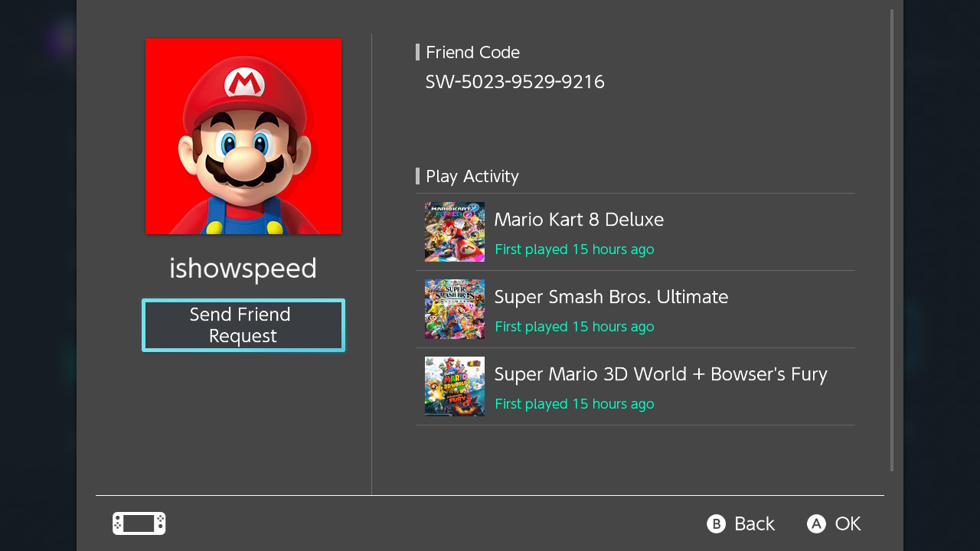Click the Friend Code heading
The width and height of the screenshot is (980, 551).
click(472, 52)
